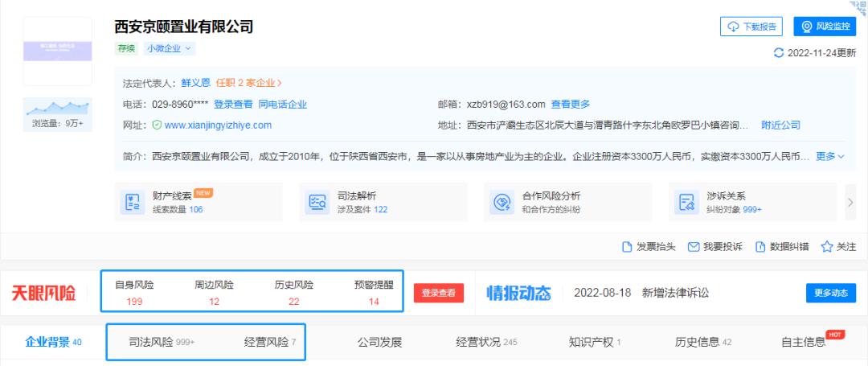
Task: Click the 情报动态 heading
Action: tap(518, 293)
